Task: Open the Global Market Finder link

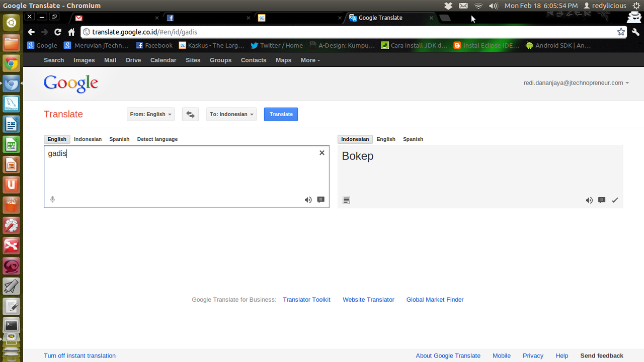Action: pyautogui.click(x=435, y=300)
